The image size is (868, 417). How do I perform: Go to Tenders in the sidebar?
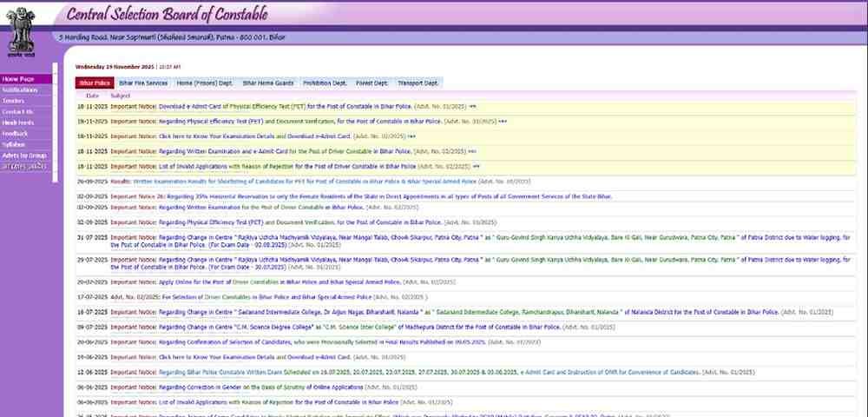[x=13, y=101]
